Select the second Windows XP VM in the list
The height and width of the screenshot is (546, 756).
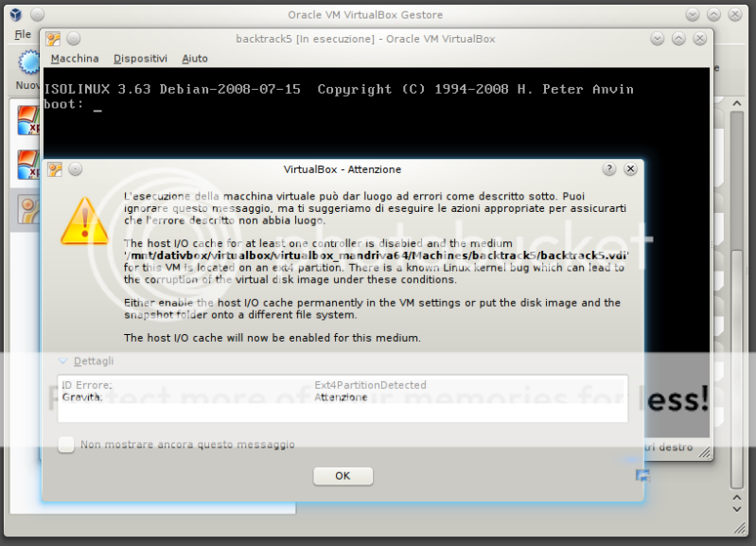click(28, 165)
